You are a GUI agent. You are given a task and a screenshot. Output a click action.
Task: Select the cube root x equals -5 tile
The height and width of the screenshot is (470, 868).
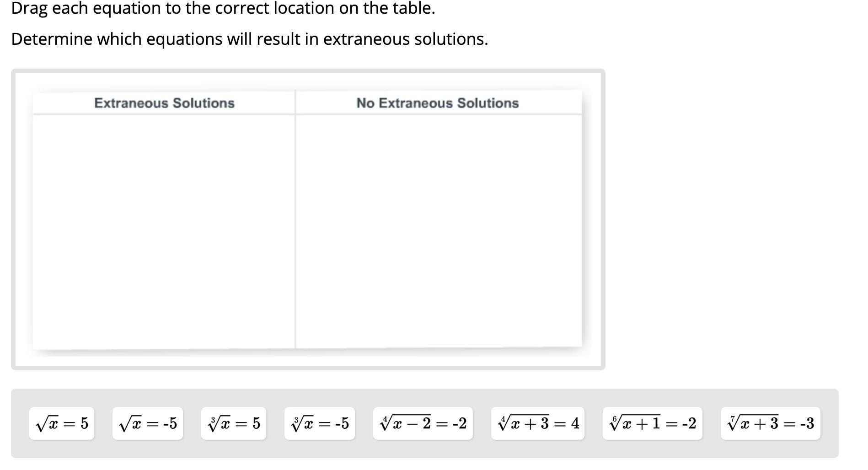[x=319, y=423]
